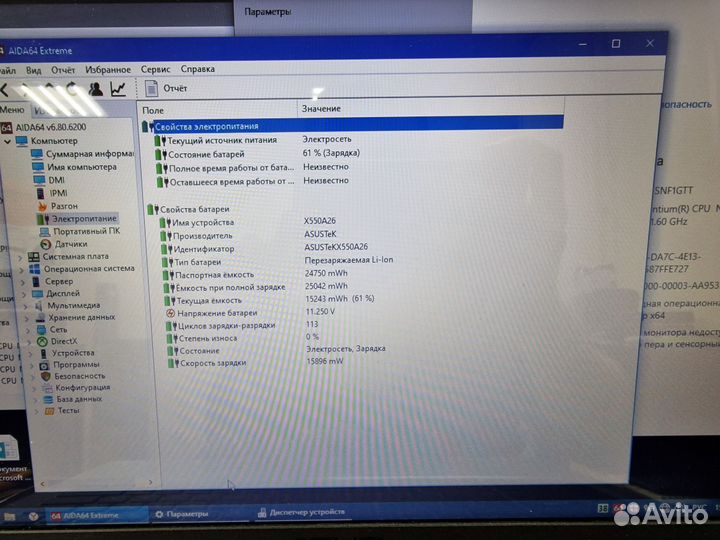Select the Состояние батарей row
This screenshot has height=540, width=720.
click(x=354, y=154)
